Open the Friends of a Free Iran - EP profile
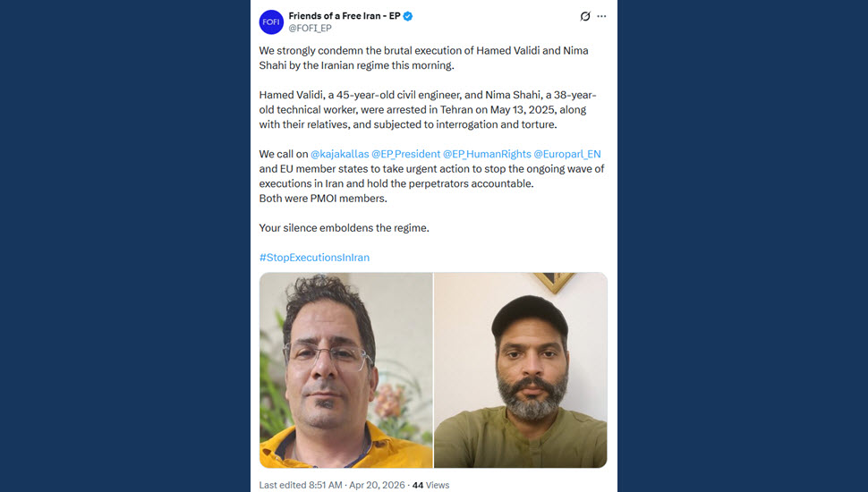Screen dimensions: 868x492 tap(345, 16)
